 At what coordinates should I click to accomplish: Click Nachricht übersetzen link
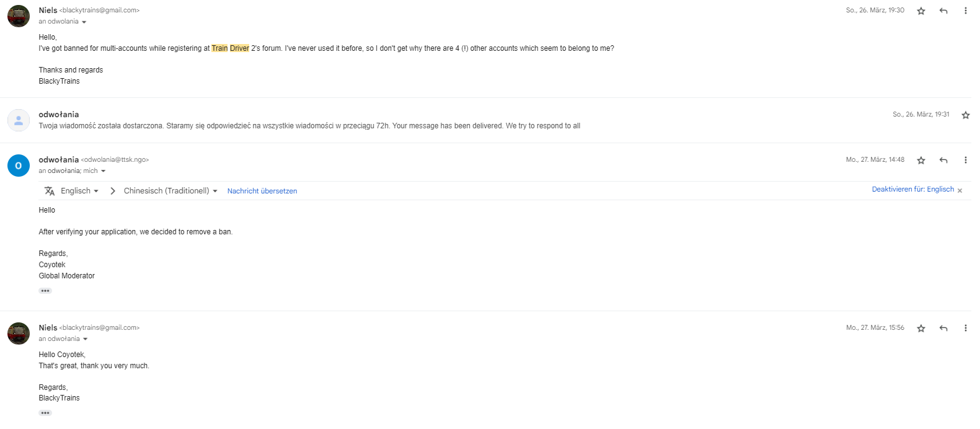(262, 191)
